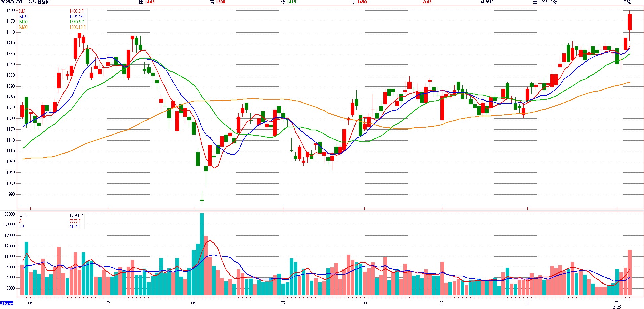Click the 1110 price axis label

11,151
